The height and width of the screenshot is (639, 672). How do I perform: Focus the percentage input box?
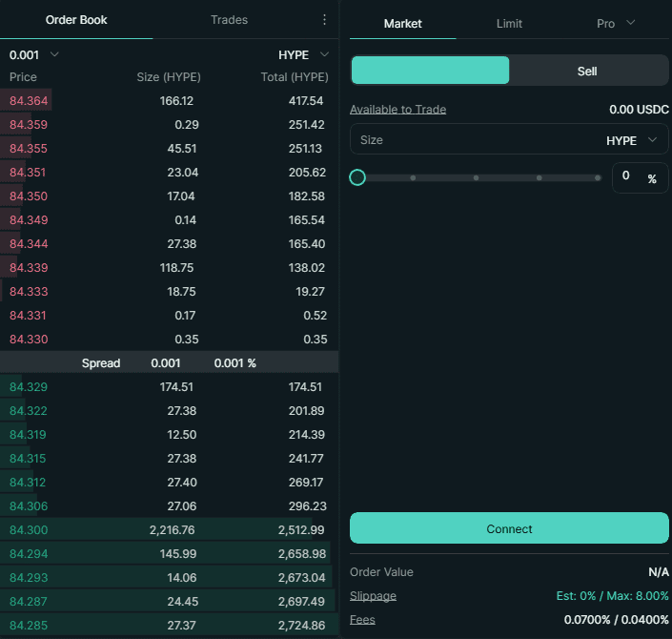pyautogui.click(x=640, y=177)
